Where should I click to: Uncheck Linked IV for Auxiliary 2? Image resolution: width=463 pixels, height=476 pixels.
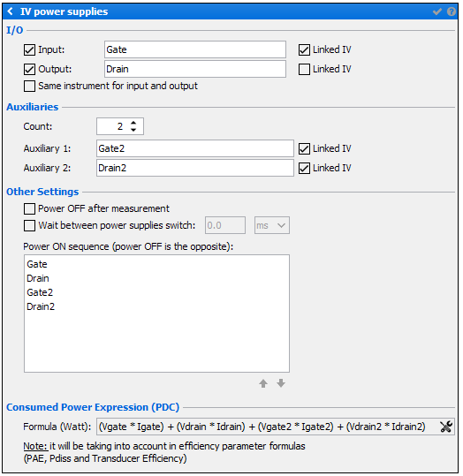click(304, 168)
